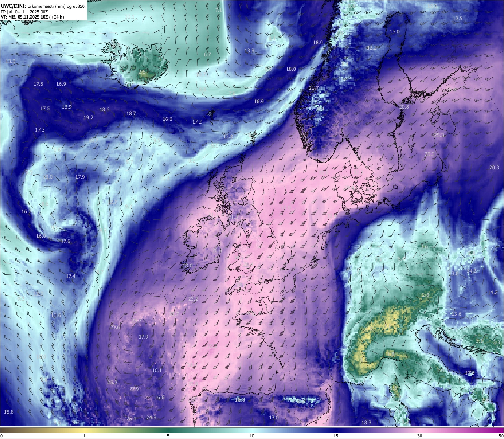Click the map value 18.7
The image size is (504, 439).
pos(131,114)
